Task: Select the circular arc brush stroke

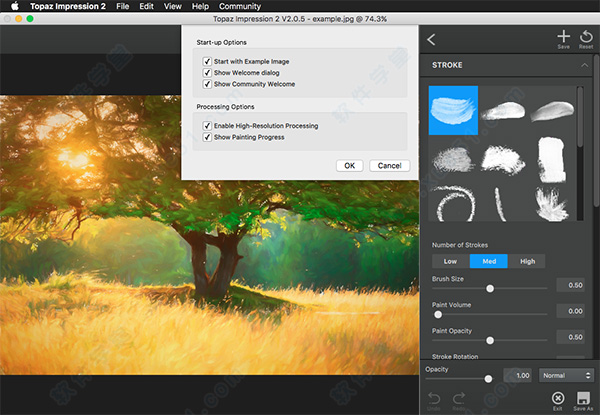Action: tap(454, 203)
